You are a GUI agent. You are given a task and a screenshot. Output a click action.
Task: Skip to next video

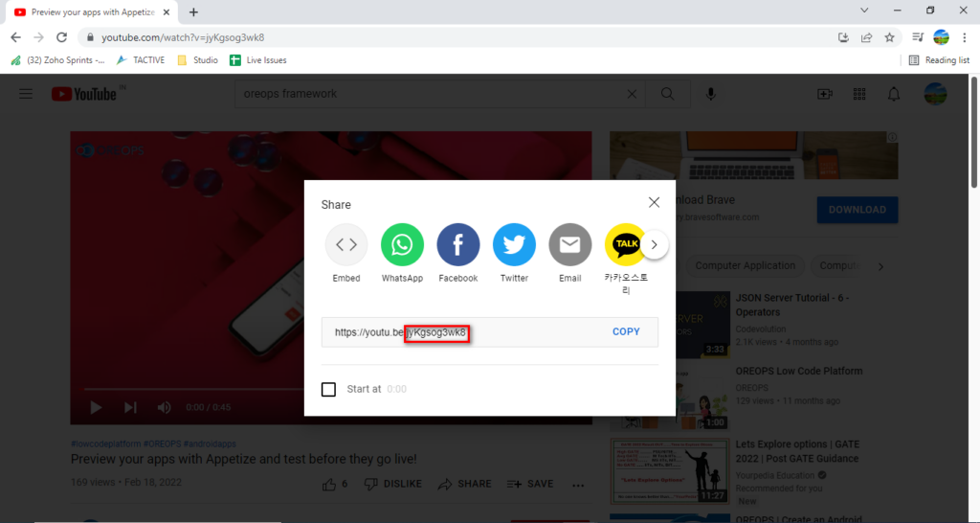pos(130,407)
